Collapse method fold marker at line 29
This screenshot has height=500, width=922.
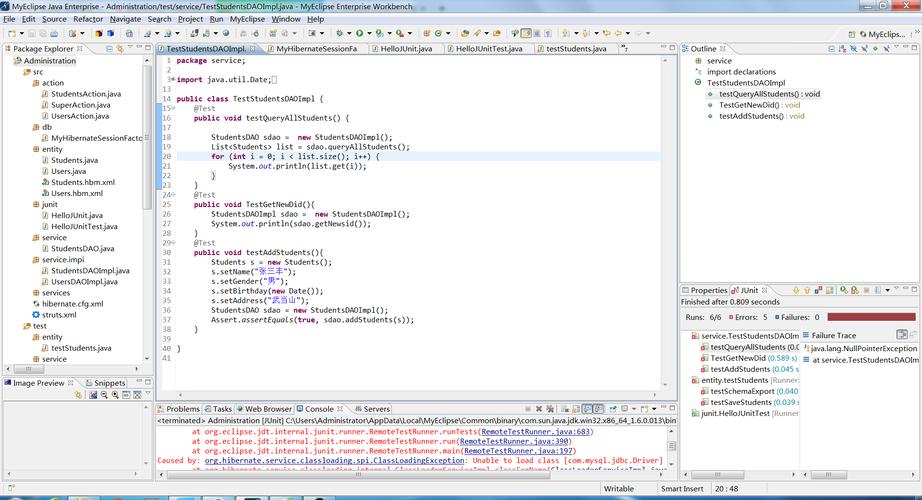pos(173,243)
